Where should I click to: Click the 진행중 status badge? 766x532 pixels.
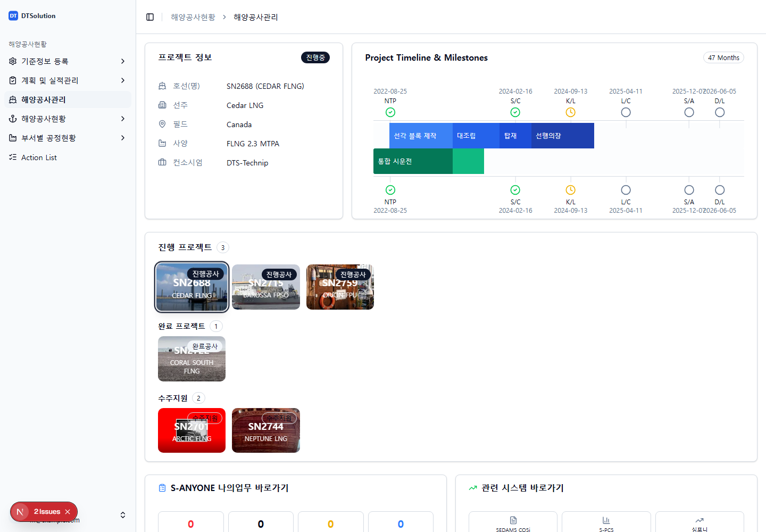pyautogui.click(x=315, y=57)
